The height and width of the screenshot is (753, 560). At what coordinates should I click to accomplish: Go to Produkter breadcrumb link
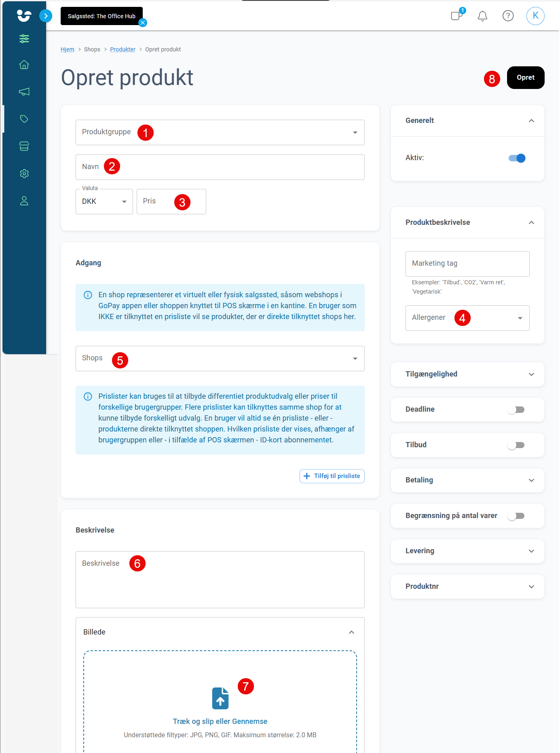coord(123,49)
